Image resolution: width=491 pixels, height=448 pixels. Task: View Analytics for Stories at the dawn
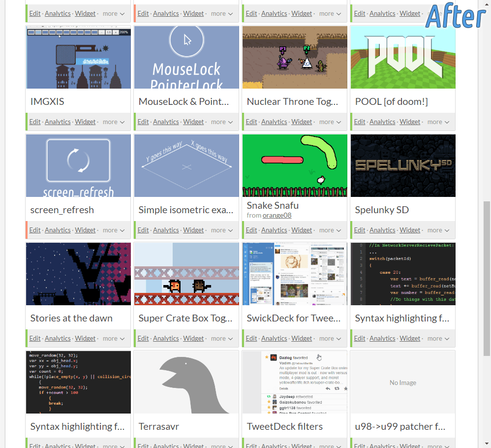click(x=58, y=338)
